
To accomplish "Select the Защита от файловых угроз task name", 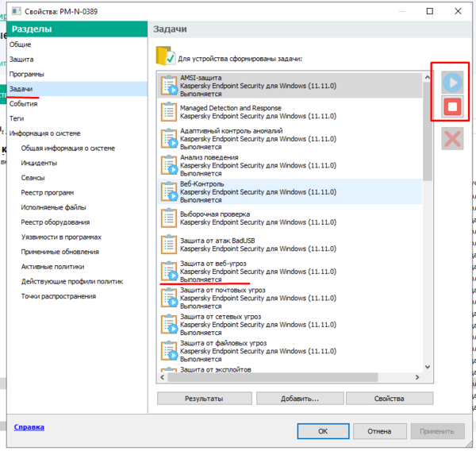I will tap(223, 343).
